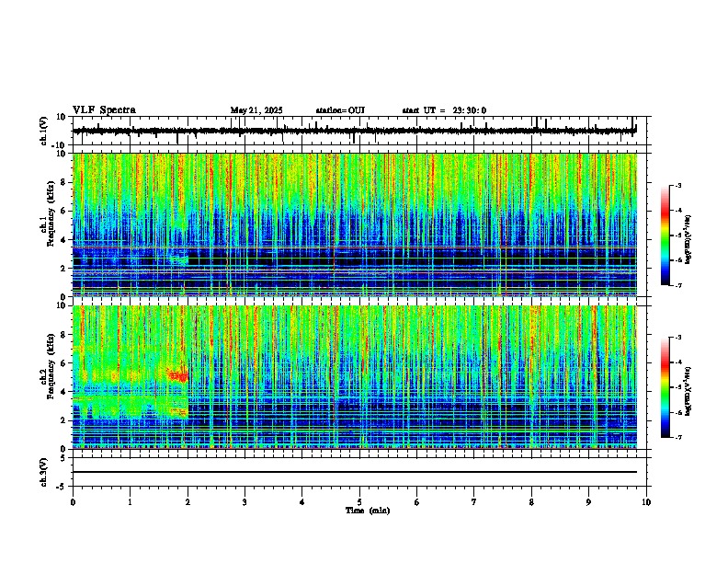Click time axis tick label "2"

coord(188,502)
